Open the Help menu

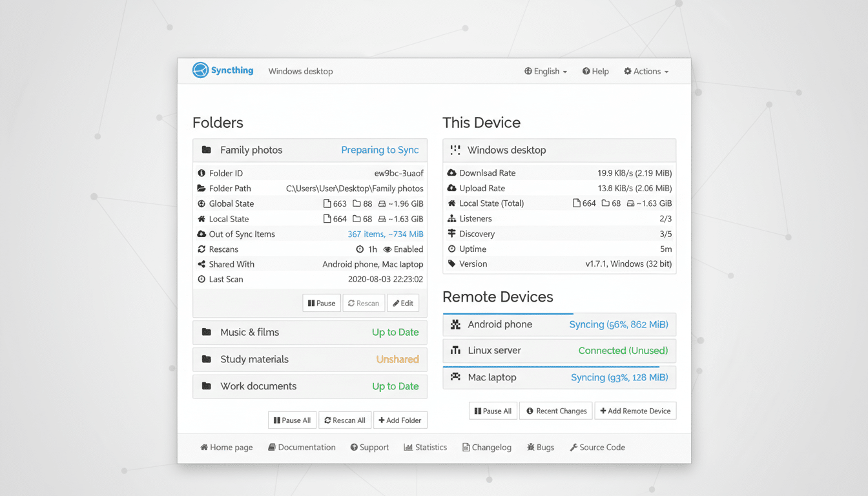pos(595,71)
